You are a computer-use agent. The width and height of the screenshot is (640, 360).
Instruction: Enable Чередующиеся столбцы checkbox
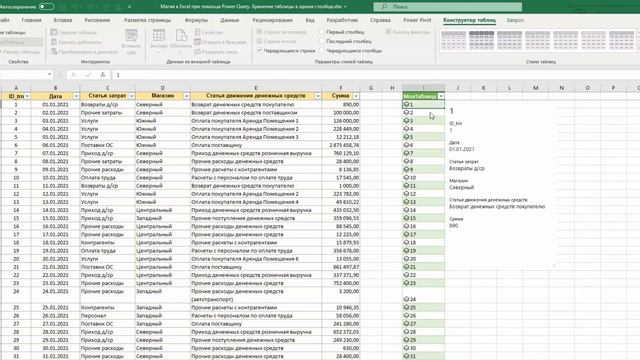[322, 51]
